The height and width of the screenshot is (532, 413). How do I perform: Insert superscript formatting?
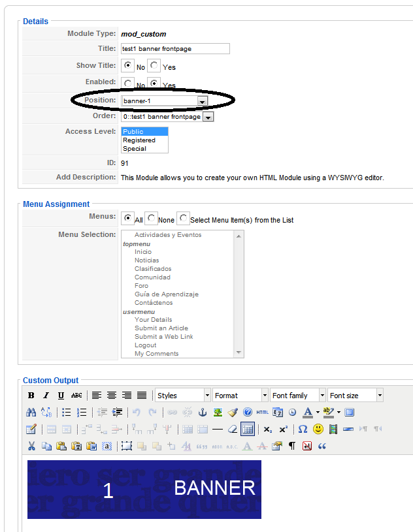click(x=283, y=430)
